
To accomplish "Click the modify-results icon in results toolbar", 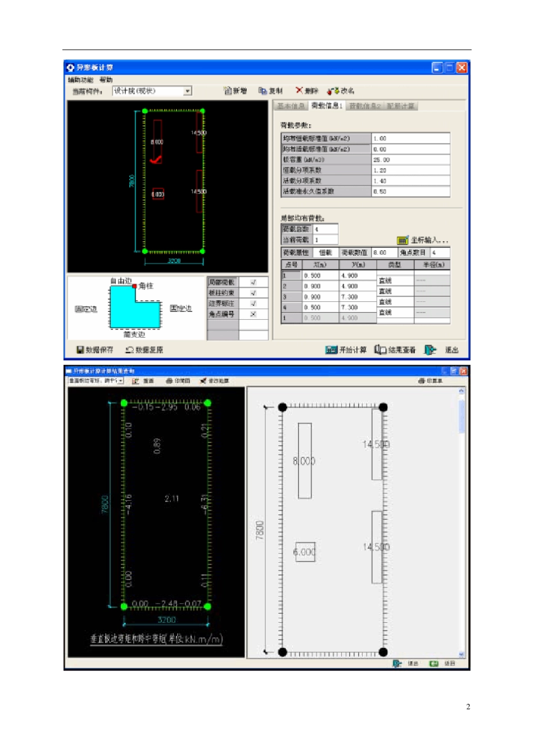I will pyautogui.click(x=203, y=381).
